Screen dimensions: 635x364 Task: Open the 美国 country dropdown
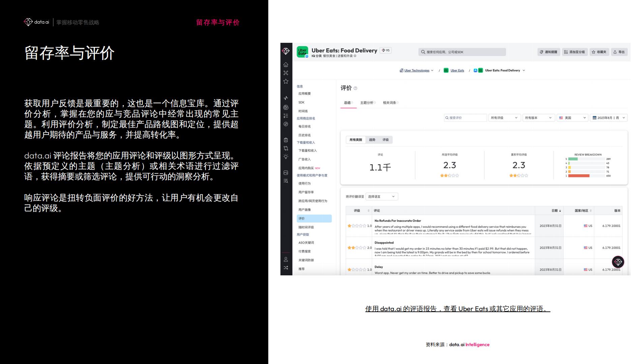click(x=572, y=118)
